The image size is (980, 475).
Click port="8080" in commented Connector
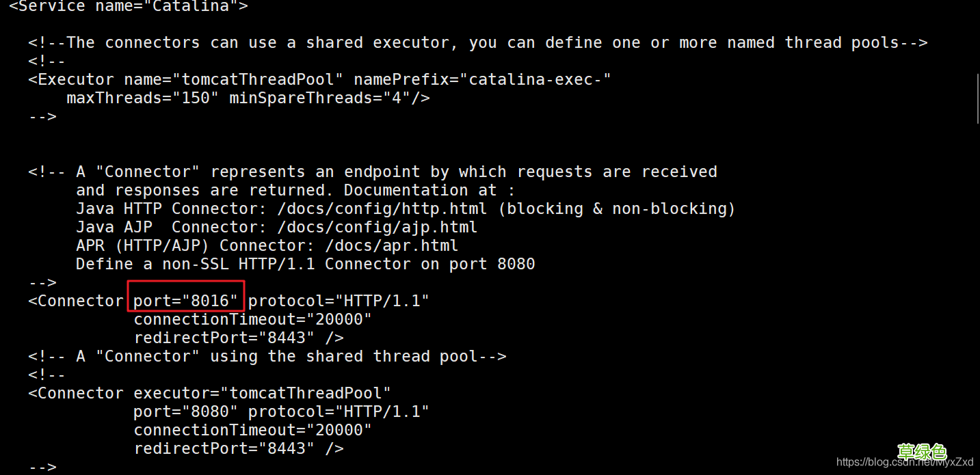(185, 411)
